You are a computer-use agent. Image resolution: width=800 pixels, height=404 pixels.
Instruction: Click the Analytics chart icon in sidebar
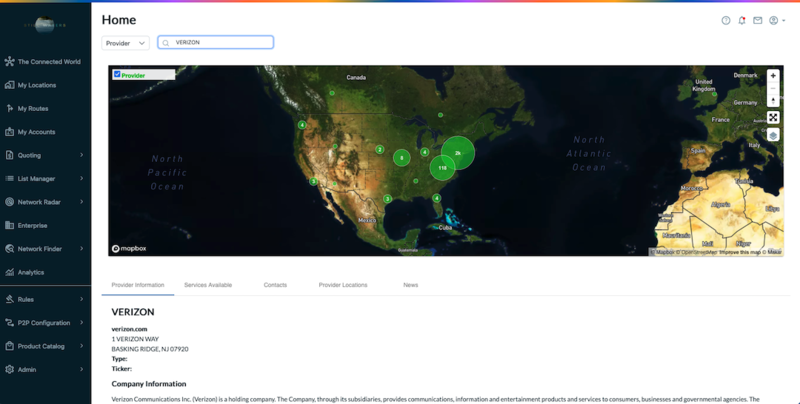(9, 272)
